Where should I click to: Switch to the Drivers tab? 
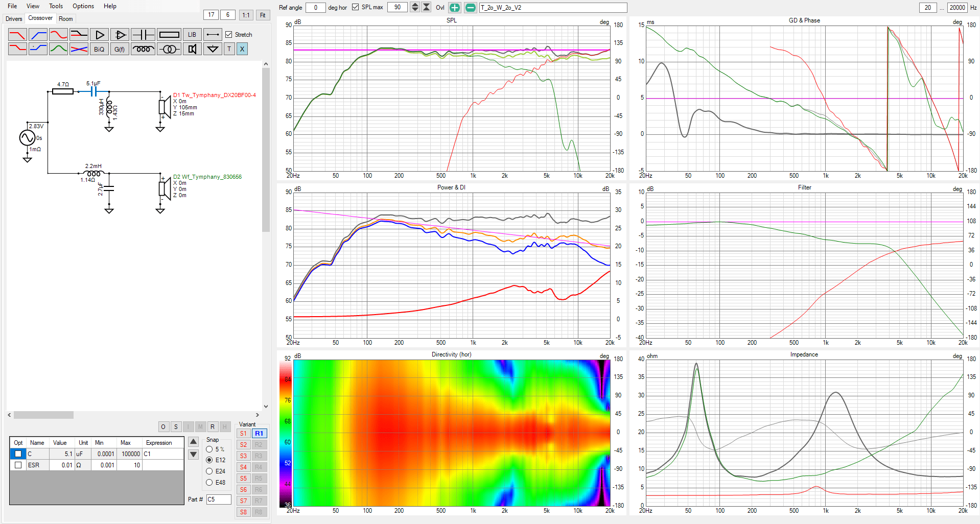pyautogui.click(x=14, y=19)
